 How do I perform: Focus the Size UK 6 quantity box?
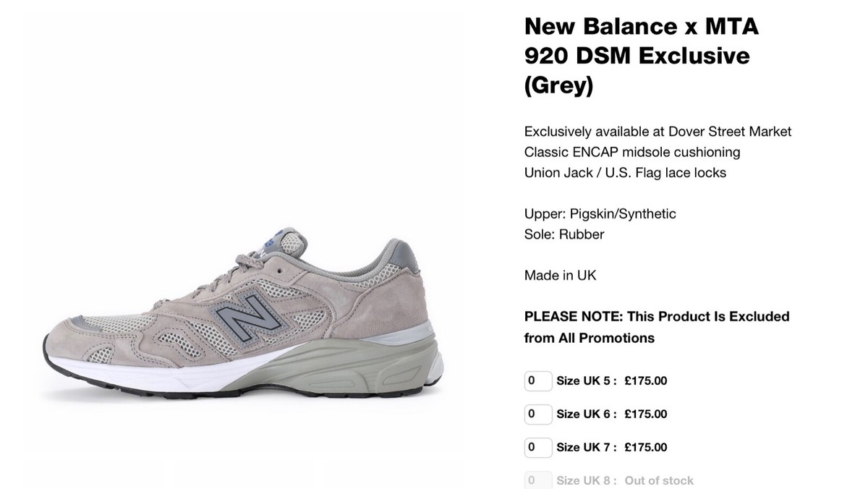pos(537,414)
